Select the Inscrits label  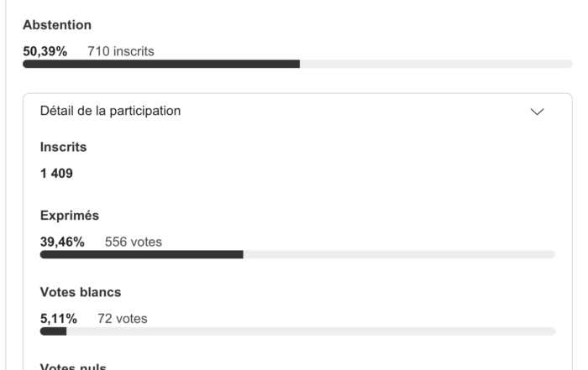click(63, 147)
